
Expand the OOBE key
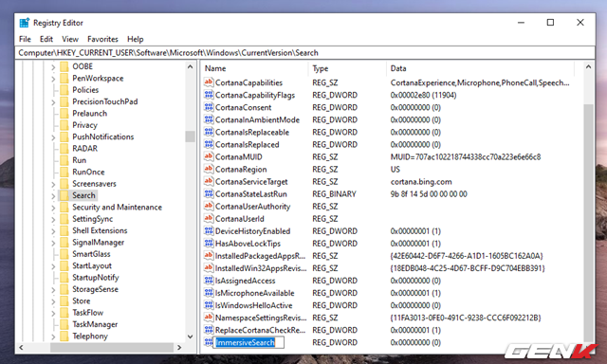pyautogui.click(x=53, y=67)
